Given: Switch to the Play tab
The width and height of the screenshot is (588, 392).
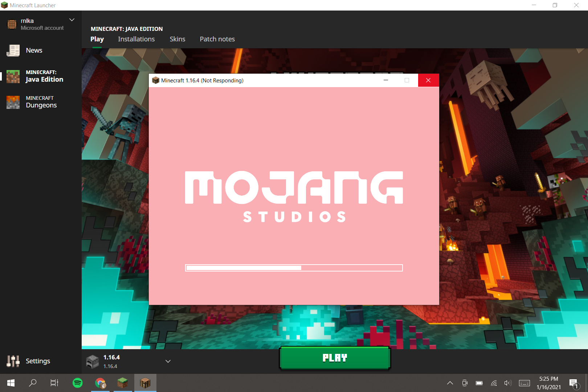Looking at the screenshot, I should click(x=97, y=39).
